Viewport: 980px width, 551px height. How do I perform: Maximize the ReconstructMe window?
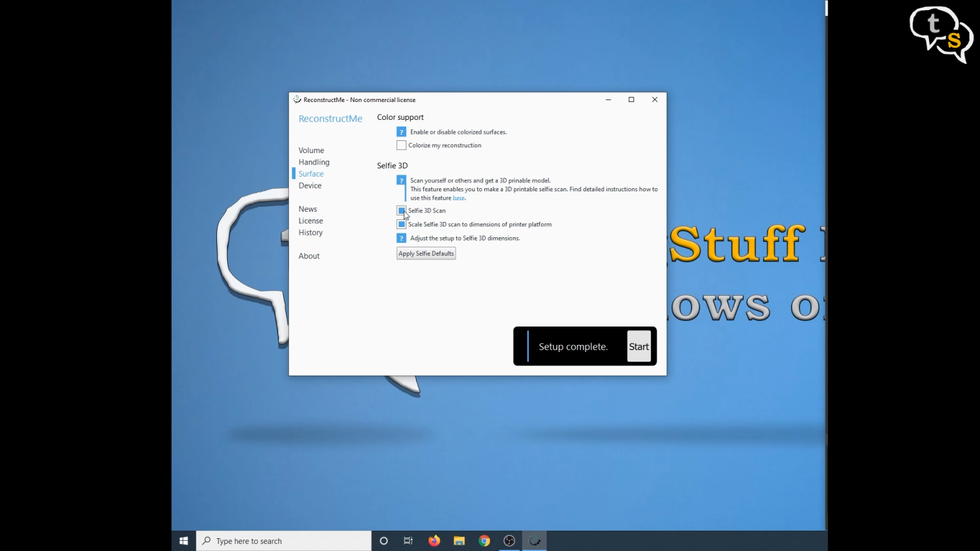pyautogui.click(x=631, y=99)
